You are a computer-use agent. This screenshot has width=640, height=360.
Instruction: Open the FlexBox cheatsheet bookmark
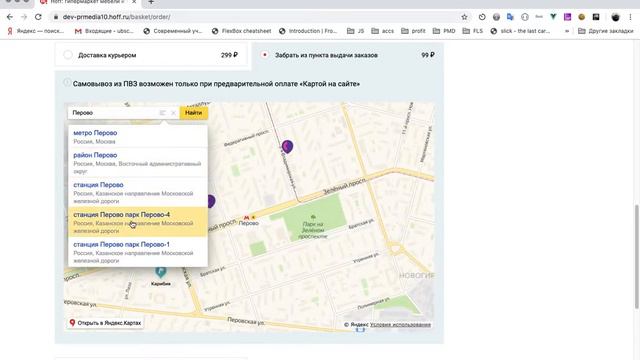pos(242,31)
